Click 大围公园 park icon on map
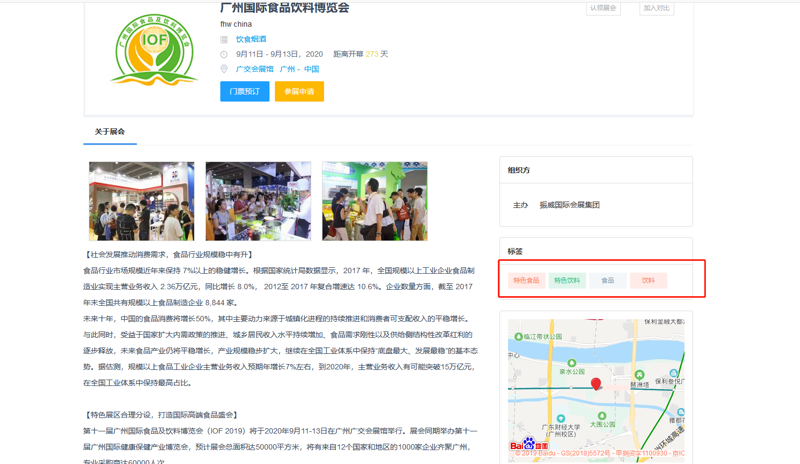Screen dimensions: 800x464 click(602, 416)
